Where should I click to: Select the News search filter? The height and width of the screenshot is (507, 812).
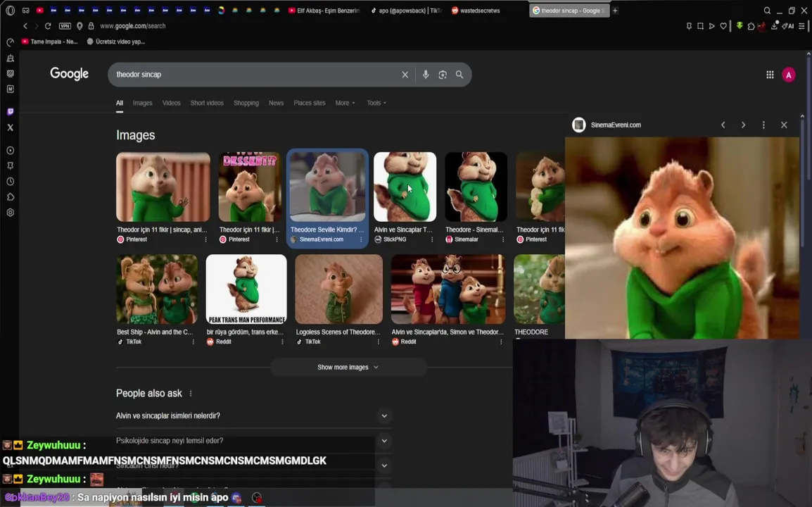pyautogui.click(x=276, y=104)
